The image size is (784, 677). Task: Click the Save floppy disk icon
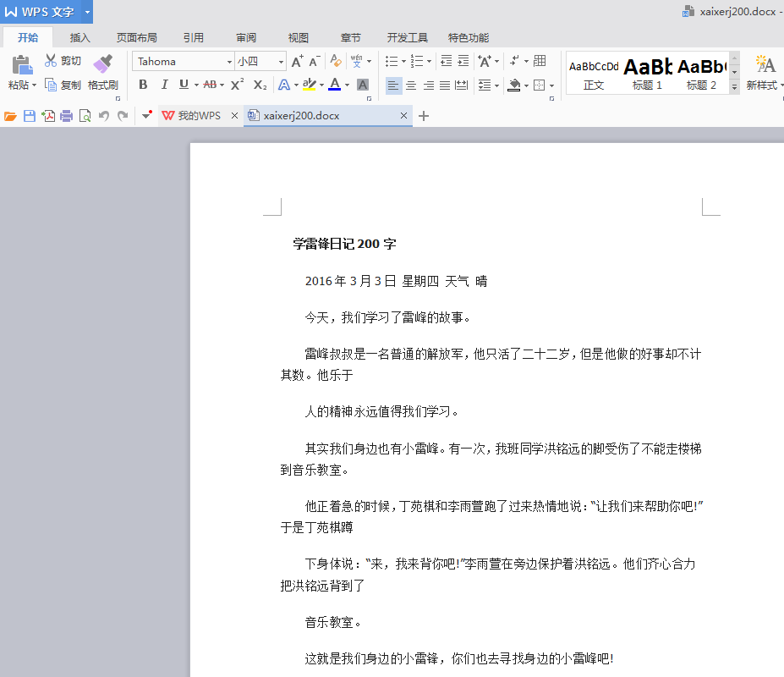pos(30,116)
